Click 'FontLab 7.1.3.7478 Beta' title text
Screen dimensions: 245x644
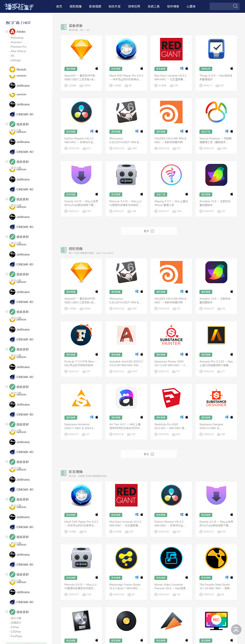click(81, 363)
